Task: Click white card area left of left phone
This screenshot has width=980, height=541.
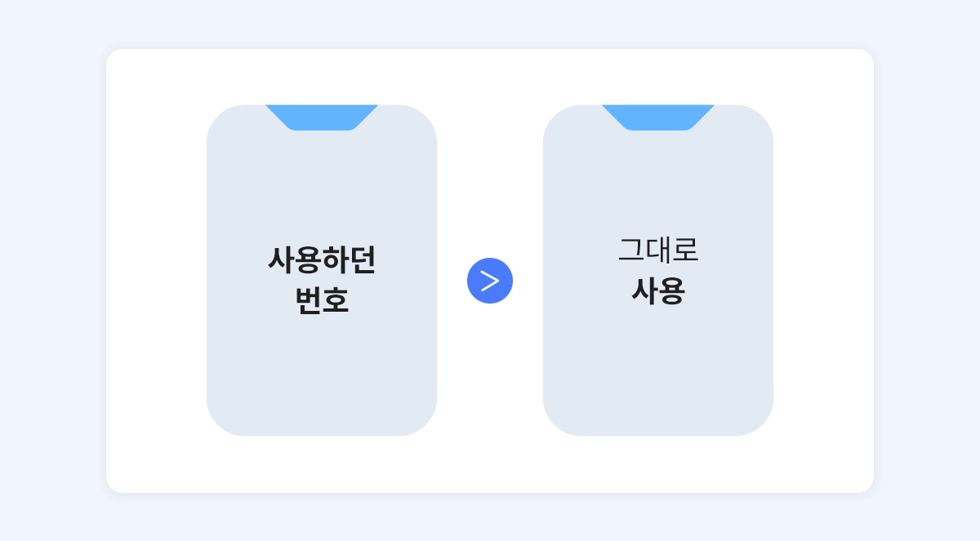Action: point(155,269)
